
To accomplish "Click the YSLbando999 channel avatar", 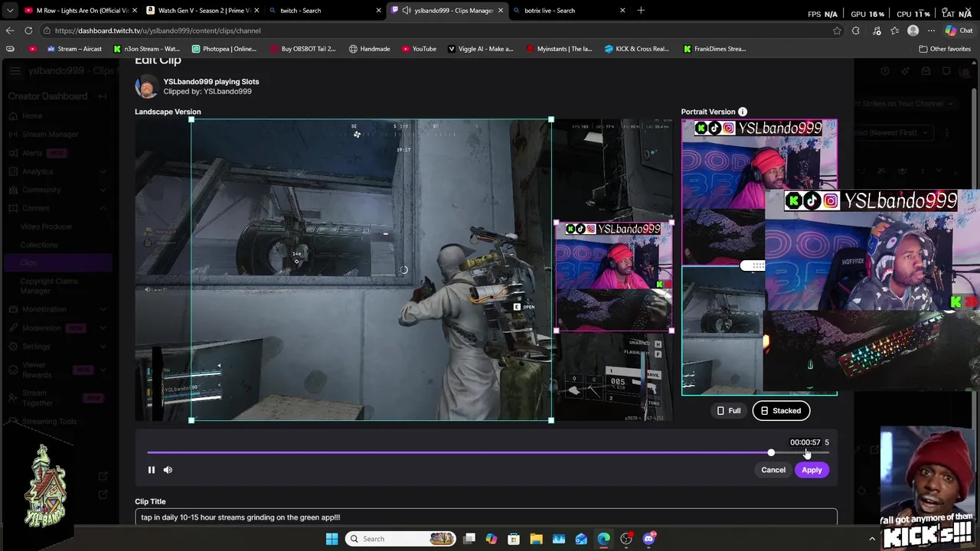I will [146, 86].
